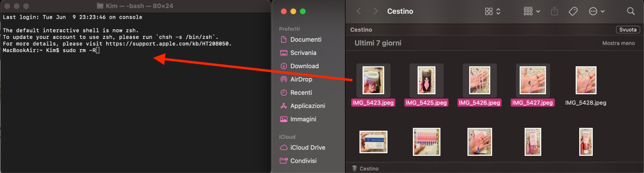Click the Ultimi 7 giorni section header

coord(378,43)
